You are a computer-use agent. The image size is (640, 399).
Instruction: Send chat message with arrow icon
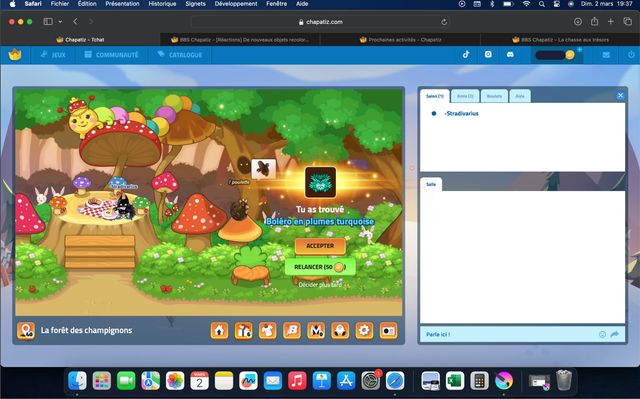click(x=614, y=335)
